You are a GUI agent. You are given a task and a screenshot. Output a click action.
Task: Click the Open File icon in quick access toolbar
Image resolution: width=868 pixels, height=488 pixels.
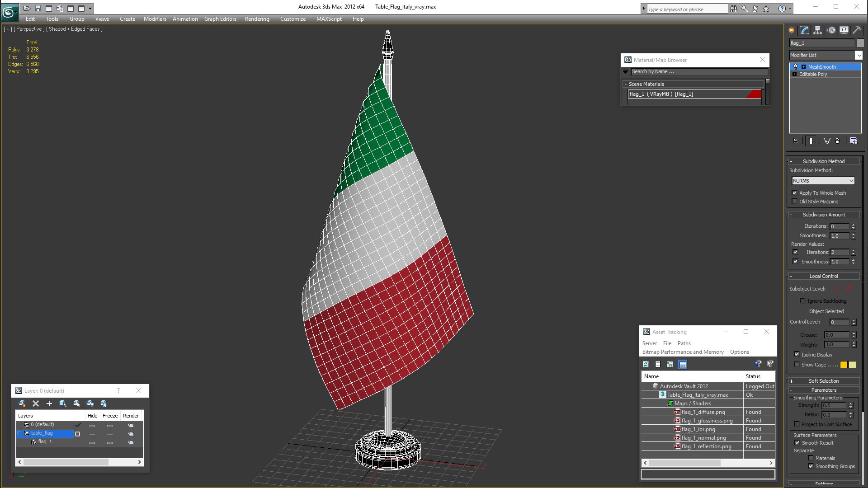(x=27, y=8)
